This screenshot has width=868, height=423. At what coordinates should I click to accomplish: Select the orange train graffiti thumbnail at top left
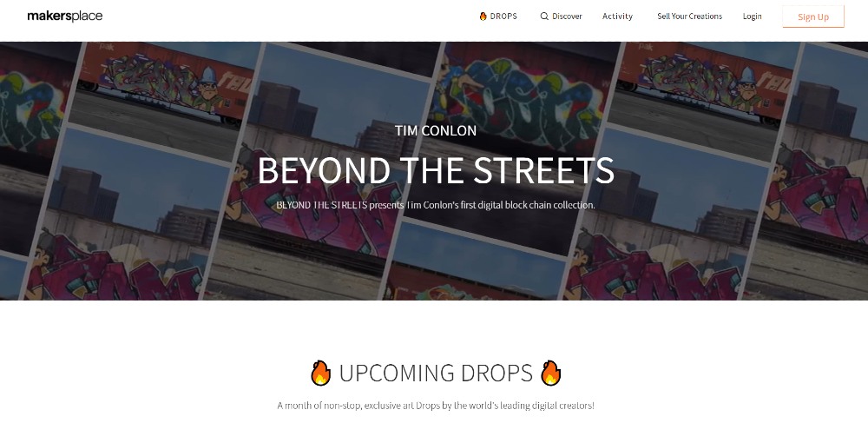166,83
